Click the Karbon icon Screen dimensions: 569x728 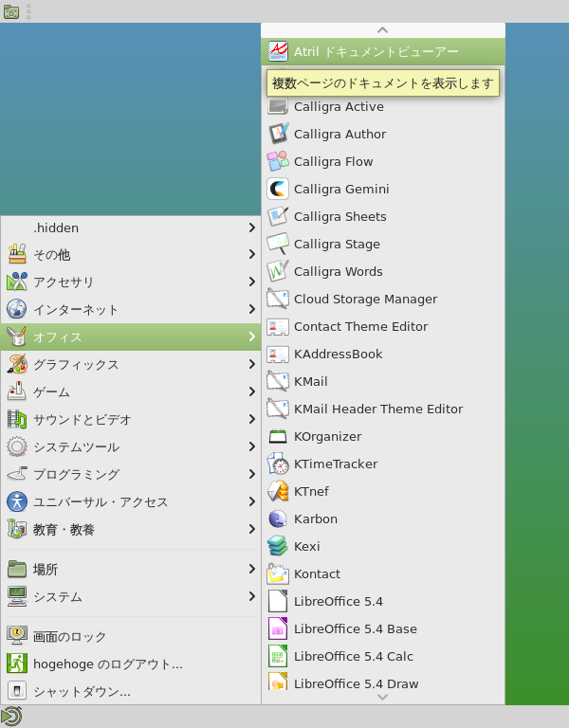(278, 519)
